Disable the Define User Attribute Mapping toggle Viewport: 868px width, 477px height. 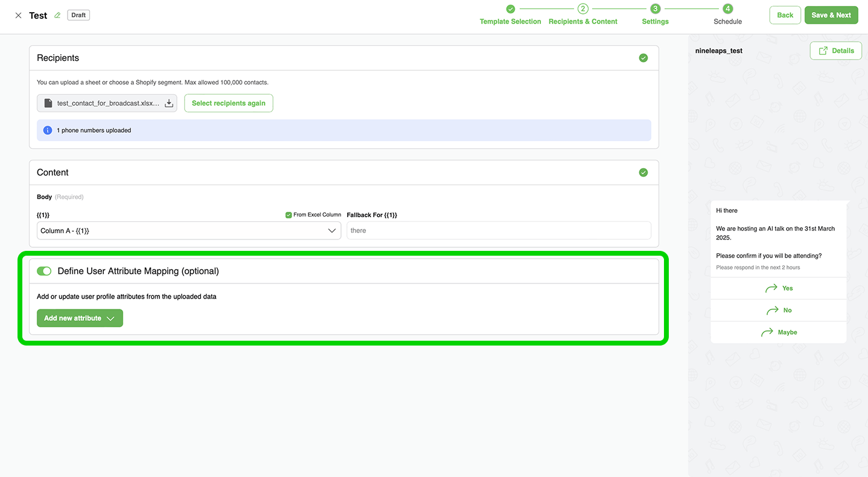click(x=44, y=271)
